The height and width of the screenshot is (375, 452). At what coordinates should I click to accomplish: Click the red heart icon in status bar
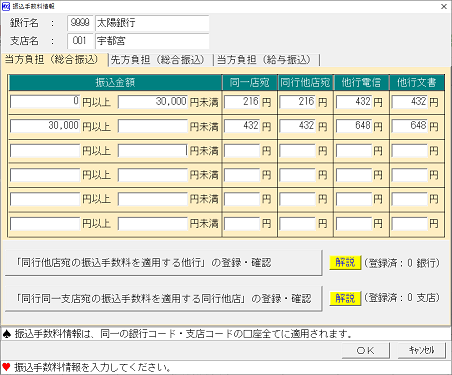(7, 367)
